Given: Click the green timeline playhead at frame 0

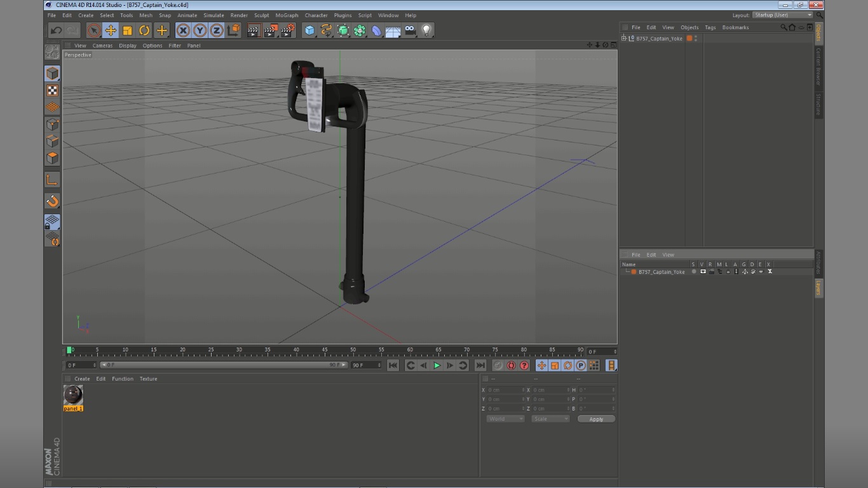Looking at the screenshot, I should 69,350.
